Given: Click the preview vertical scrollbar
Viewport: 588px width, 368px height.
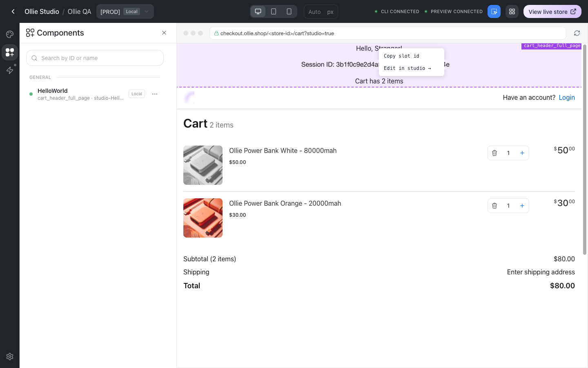Looking at the screenshot, I should 585,149.
